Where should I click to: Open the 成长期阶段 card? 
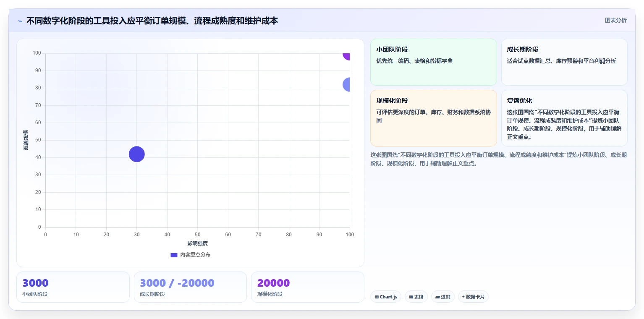[x=564, y=62]
